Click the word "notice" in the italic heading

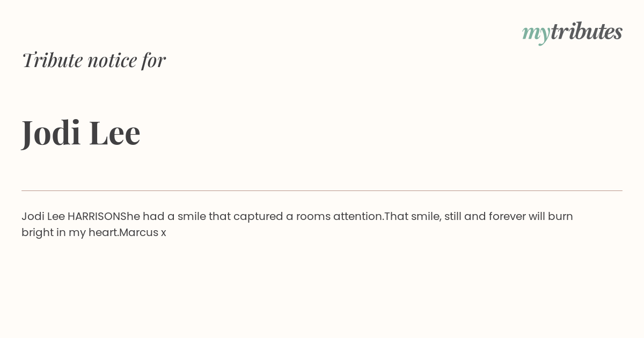tap(112, 61)
